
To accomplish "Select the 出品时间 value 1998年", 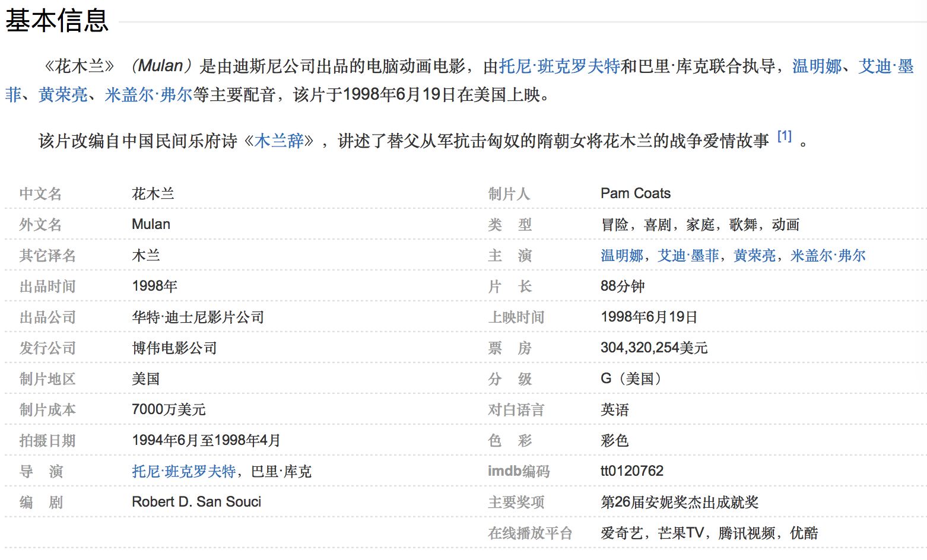I will [x=154, y=287].
